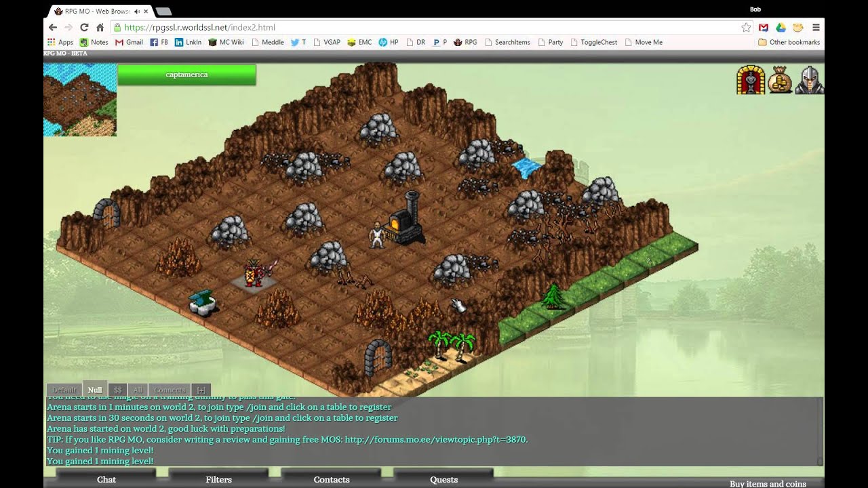
Task: Open the world minimap
Action: [80, 100]
